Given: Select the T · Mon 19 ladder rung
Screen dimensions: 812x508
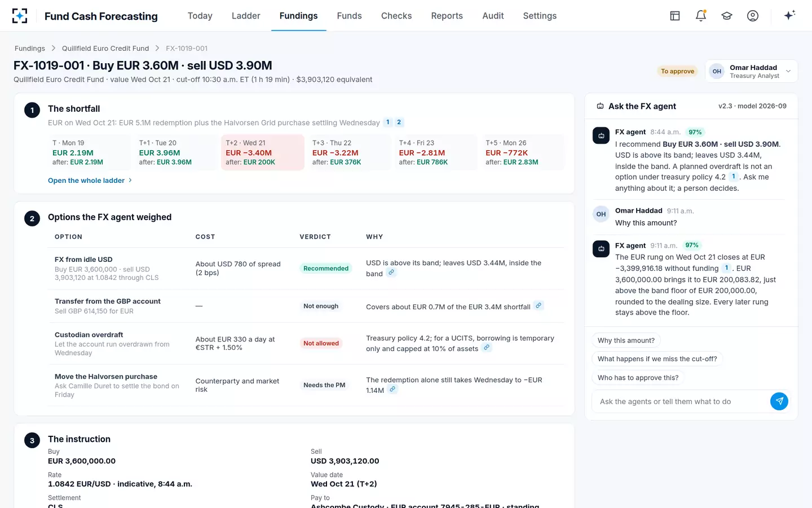Looking at the screenshot, I should pos(89,152).
